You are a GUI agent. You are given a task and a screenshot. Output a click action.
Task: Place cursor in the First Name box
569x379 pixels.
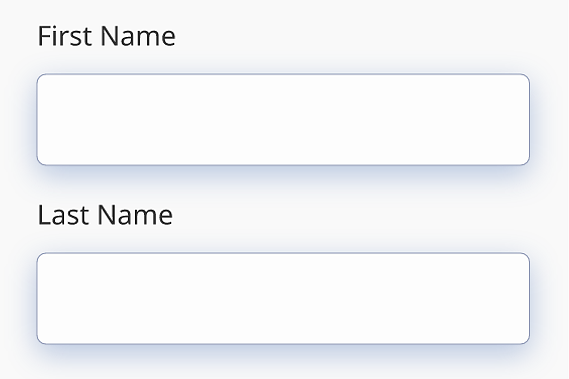pyautogui.click(x=283, y=119)
